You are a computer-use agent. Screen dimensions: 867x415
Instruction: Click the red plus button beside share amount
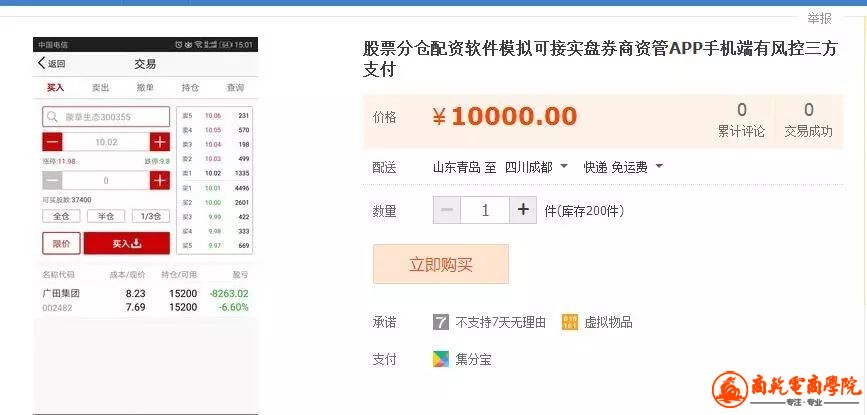pyautogui.click(x=159, y=181)
